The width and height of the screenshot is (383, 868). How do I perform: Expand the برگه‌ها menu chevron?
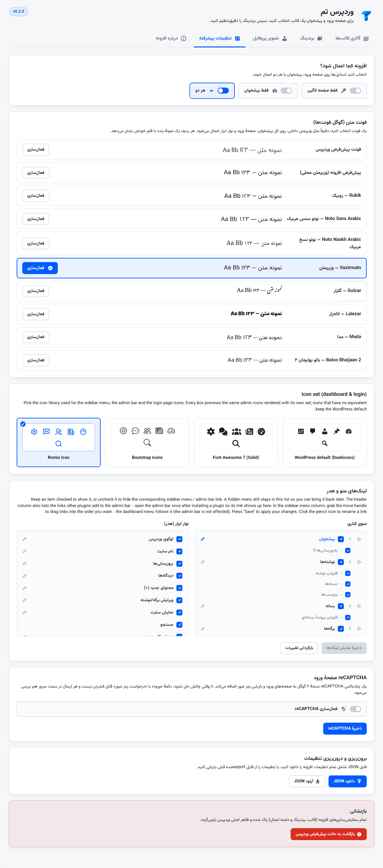coord(350,628)
